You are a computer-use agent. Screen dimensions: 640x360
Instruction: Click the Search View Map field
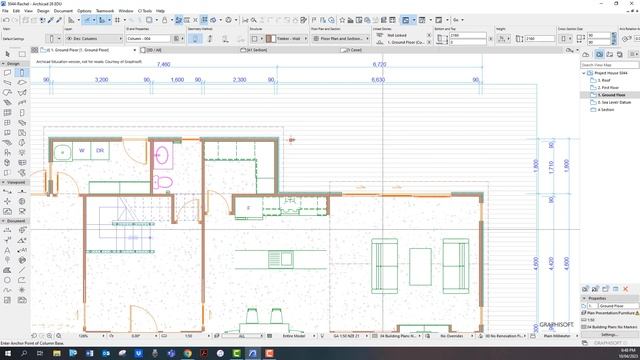(609, 65)
